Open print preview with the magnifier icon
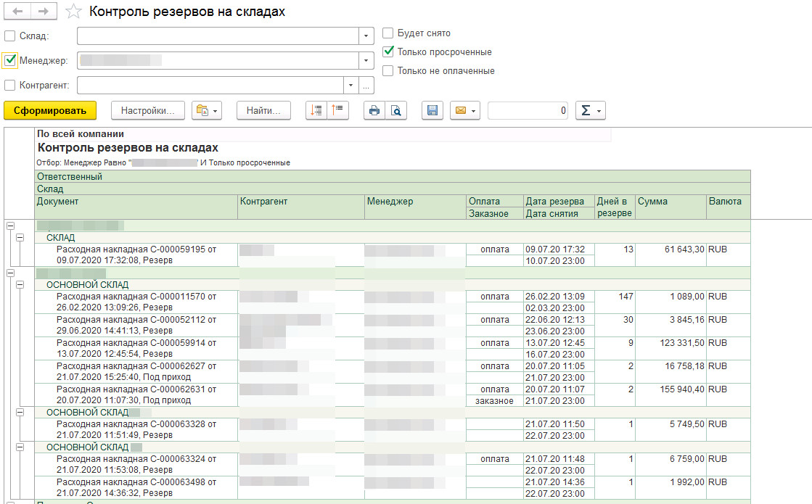Viewport: 812px width, 504px height. tap(396, 110)
